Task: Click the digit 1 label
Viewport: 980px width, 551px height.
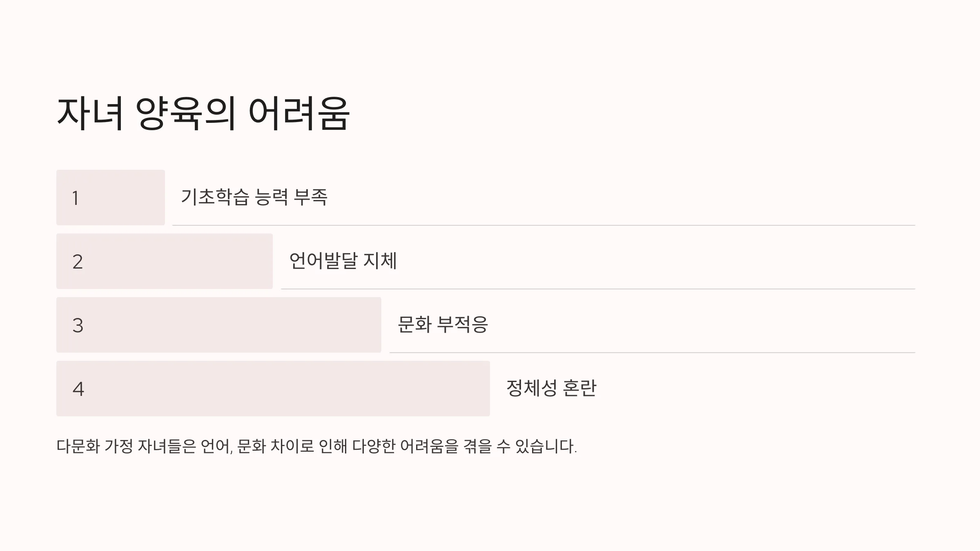Action: click(x=76, y=198)
